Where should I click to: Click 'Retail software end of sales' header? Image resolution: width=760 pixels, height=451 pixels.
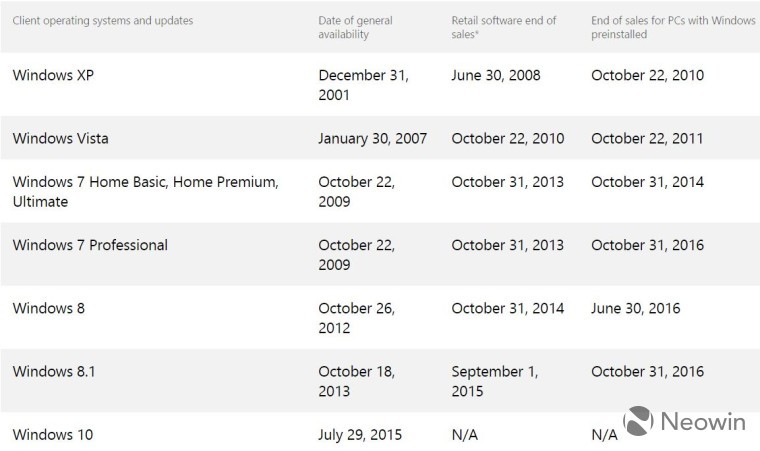[504, 27]
